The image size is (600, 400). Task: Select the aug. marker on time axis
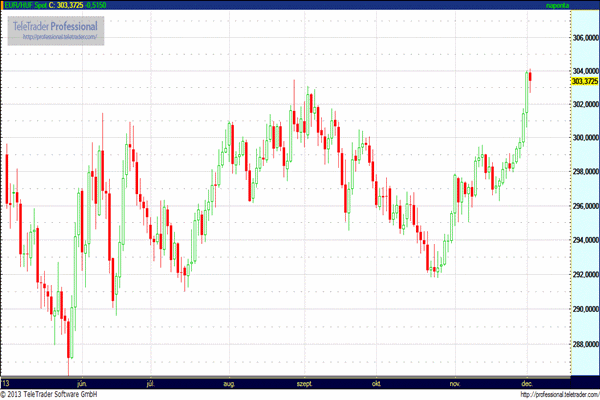point(229,384)
